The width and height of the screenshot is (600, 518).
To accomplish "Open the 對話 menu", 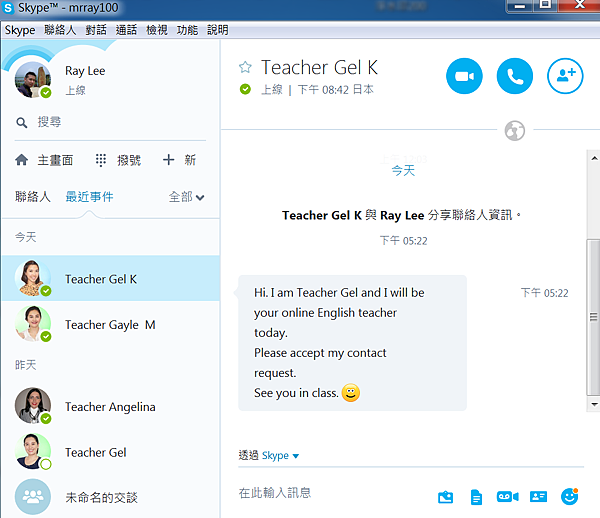I will click(96, 30).
